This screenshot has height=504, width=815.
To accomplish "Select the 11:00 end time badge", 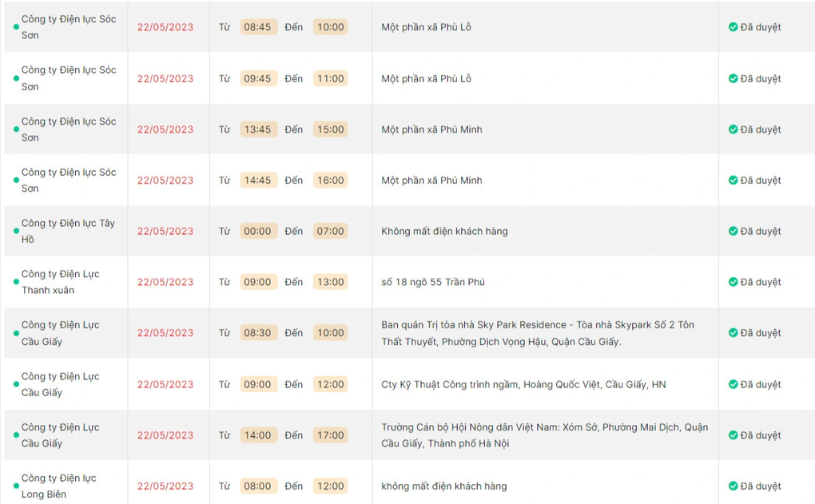I will tap(330, 78).
